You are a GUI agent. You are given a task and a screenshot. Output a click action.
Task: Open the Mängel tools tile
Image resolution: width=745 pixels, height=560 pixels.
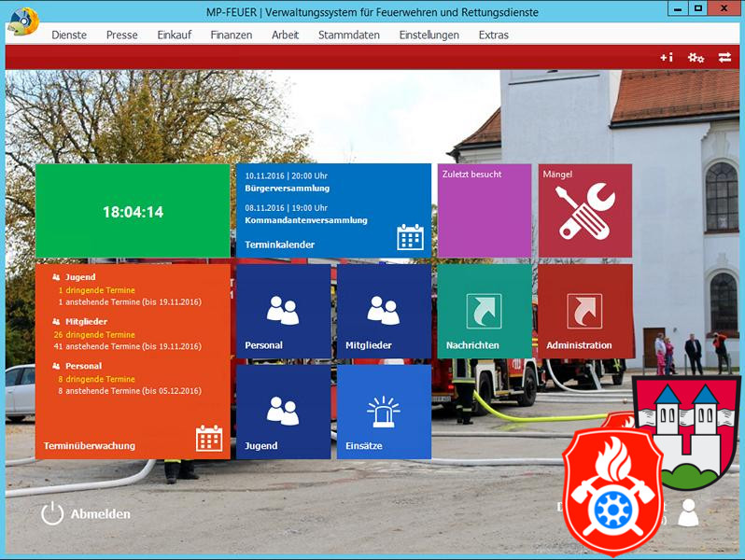(584, 211)
